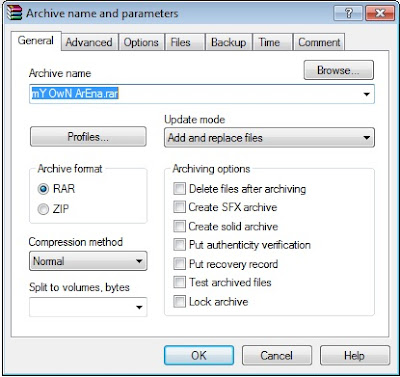Image resolution: width=400 pixels, height=377 pixels.
Task: Open the Advanced tab
Action: tap(89, 42)
